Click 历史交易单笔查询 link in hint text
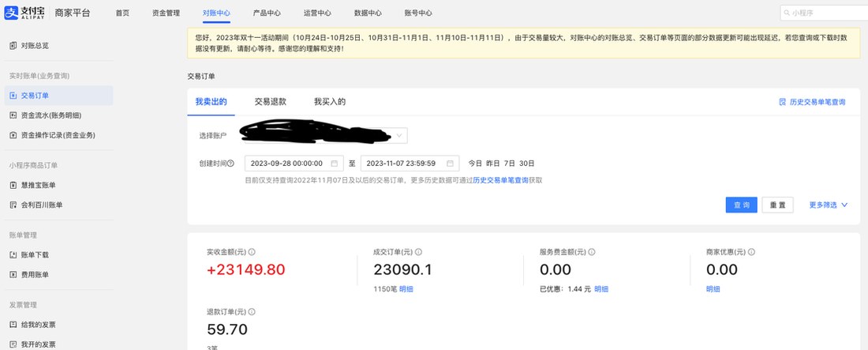868x350 pixels. pyautogui.click(x=500, y=181)
